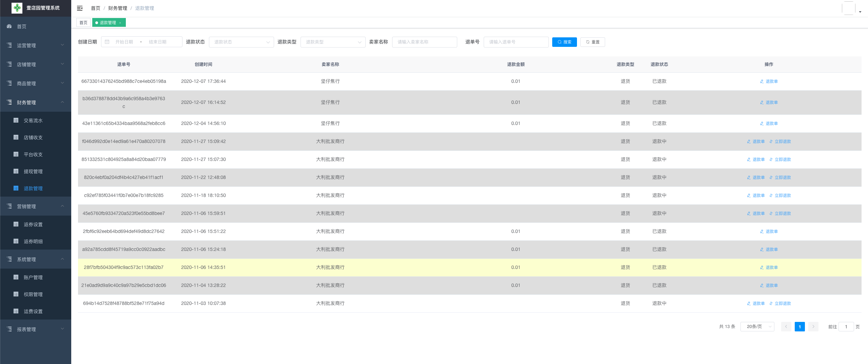Click the start date field 开始日期
Viewport: 868px width, 364px height.
point(124,42)
